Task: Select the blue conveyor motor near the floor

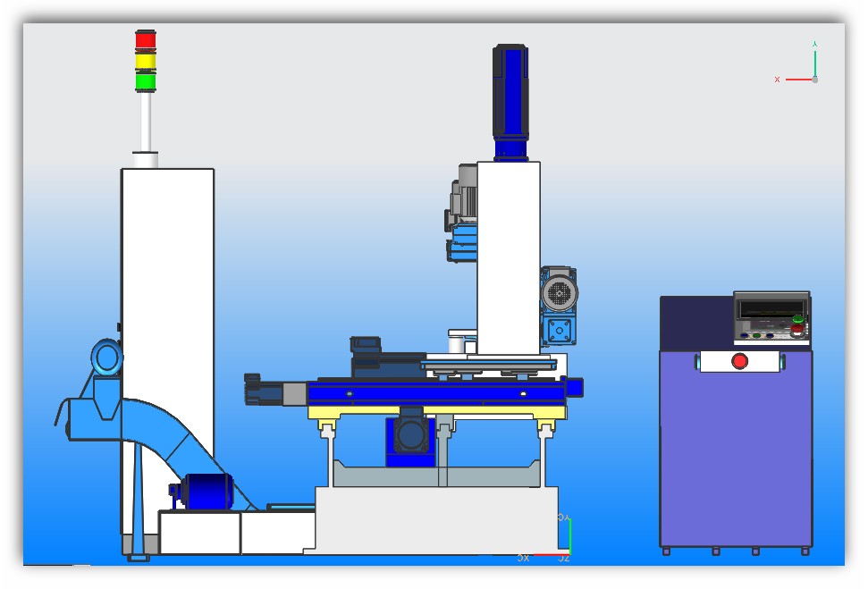Action: click(x=207, y=493)
